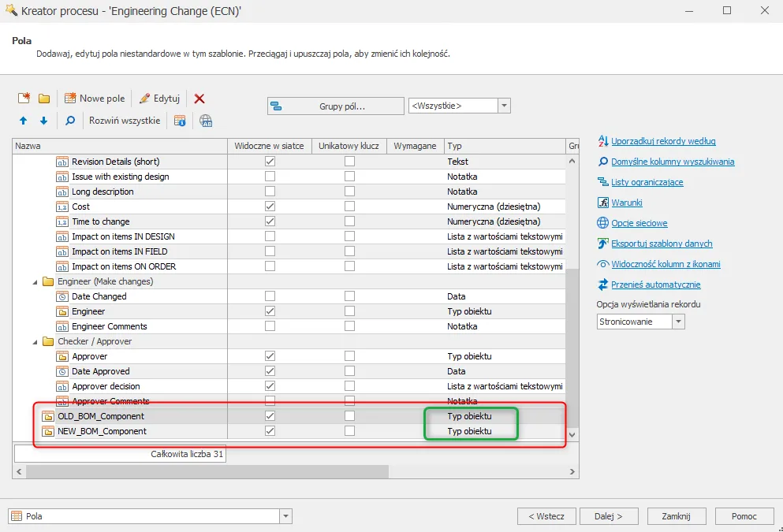This screenshot has height=532, width=783.
Task: Click the new field with star icon
Action: tap(24, 99)
